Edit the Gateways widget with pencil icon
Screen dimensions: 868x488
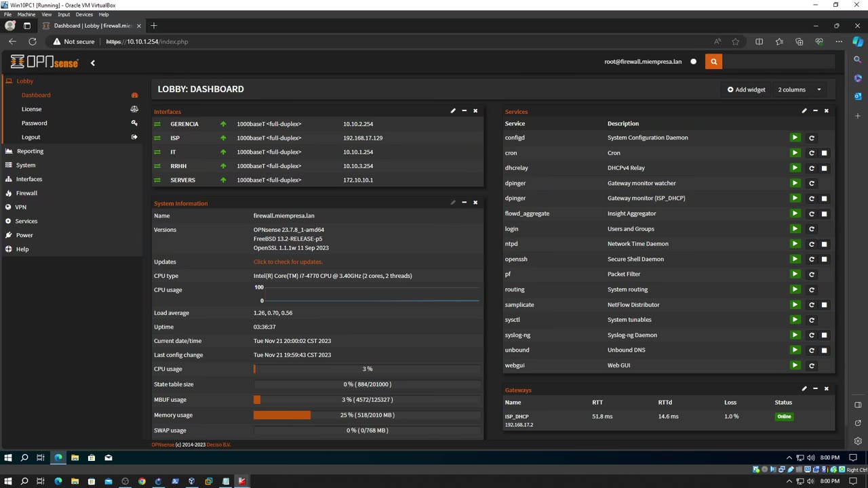pyautogui.click(x=804, y=388)
